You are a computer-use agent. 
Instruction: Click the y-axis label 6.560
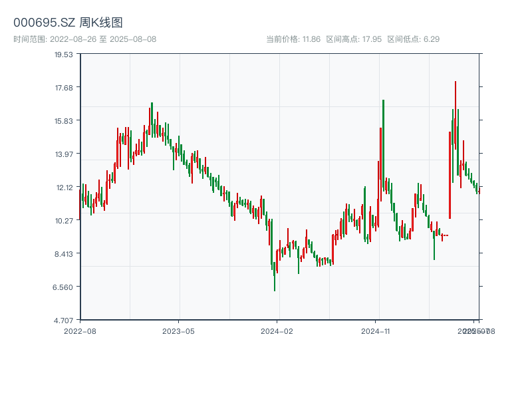tap(63, 287)
